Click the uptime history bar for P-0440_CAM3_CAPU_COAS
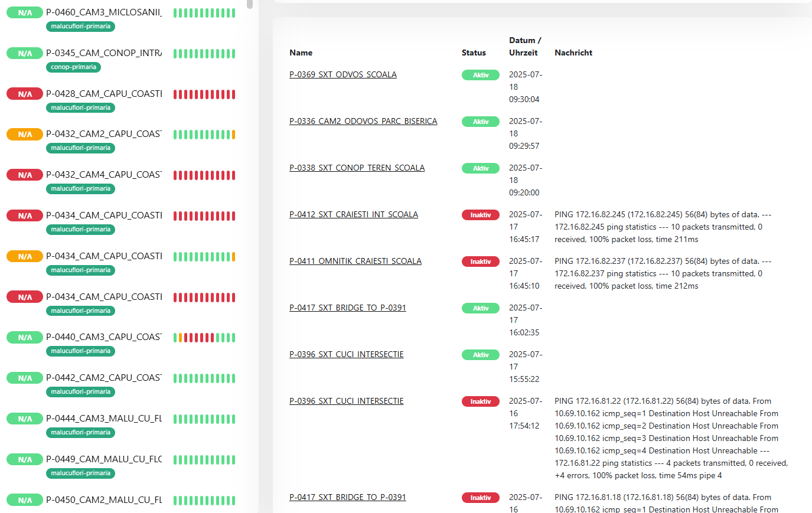Screen dimensions: 812x513 click(204, 338)
